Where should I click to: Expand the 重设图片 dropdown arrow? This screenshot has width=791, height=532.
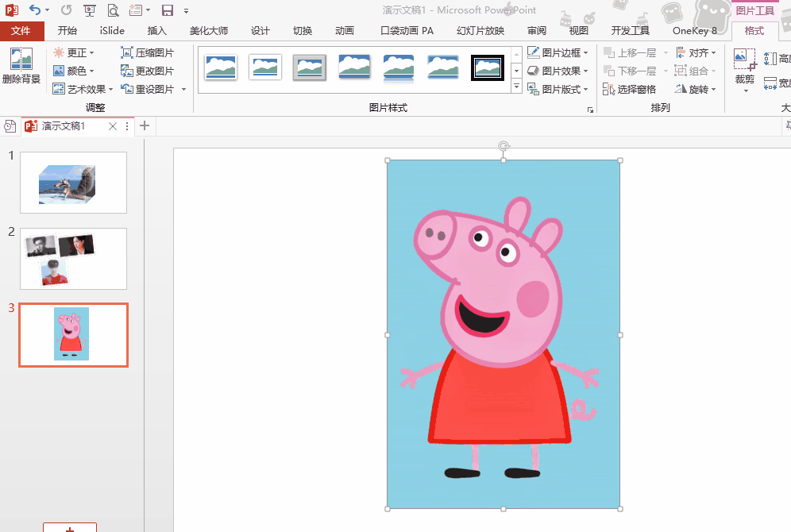(183, 89)
